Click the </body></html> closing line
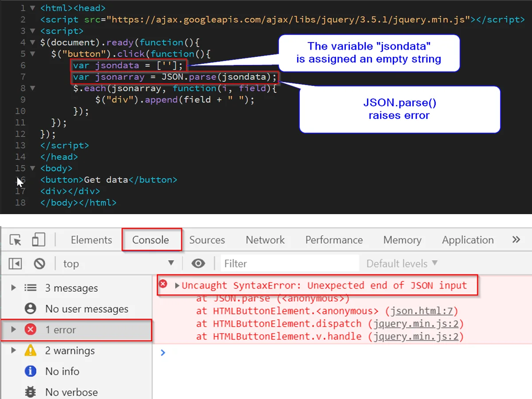The width and height of the screenshot is (532, 399). [78, 203]
